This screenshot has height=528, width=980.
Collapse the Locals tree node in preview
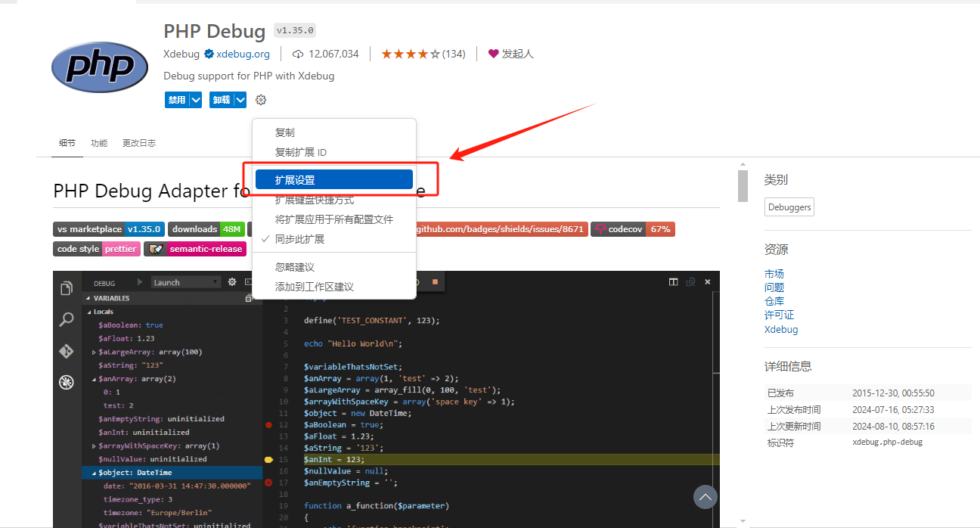coord(89,312)
